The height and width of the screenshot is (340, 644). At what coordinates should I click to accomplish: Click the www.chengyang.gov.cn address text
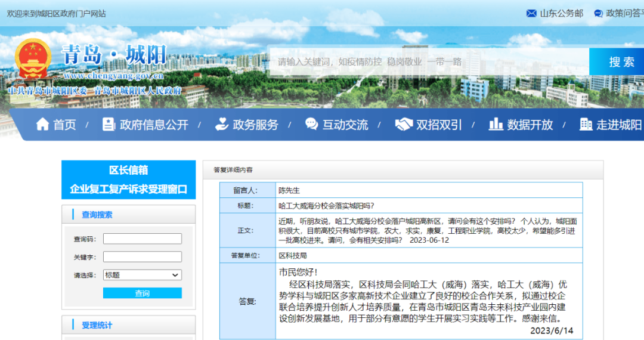[x=114, y=76]
